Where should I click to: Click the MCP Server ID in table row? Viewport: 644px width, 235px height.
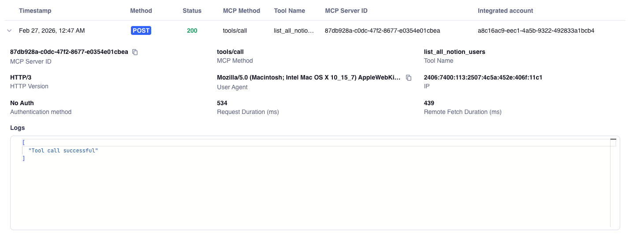click(x=382, y=30)
